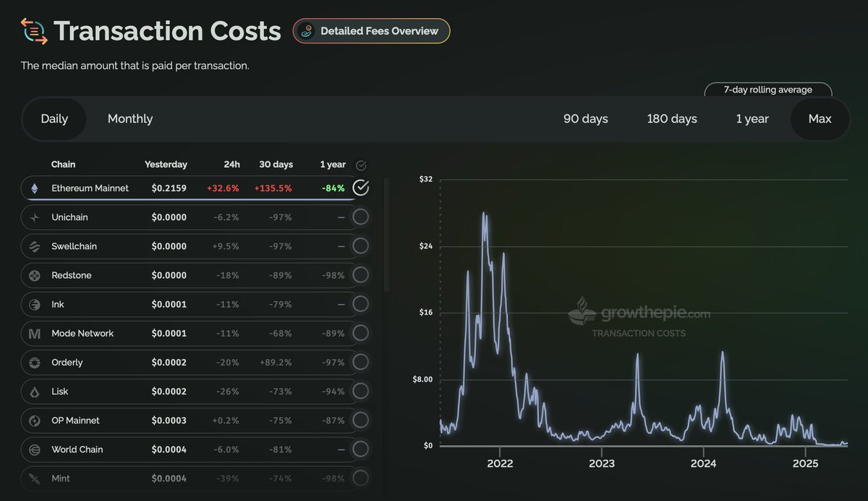
Task: Click the World Chain logo
Action: pos(34,449)
